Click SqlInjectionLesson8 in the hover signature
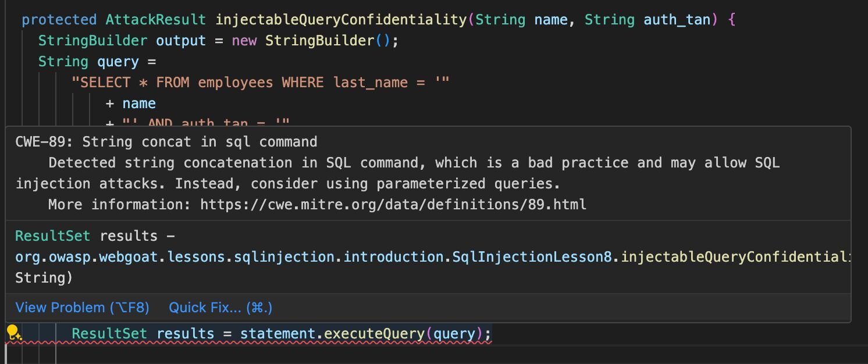Screen dimensions: 868x364 point(532,257)
